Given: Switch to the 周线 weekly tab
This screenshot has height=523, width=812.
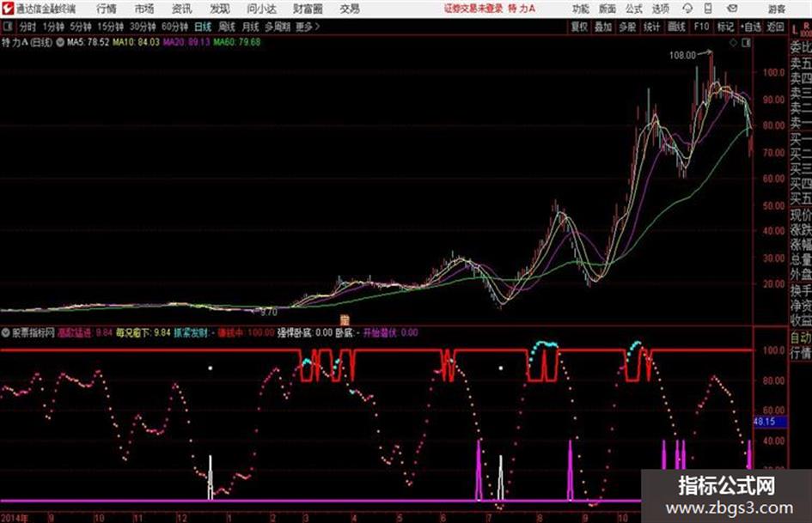Looking at the screenshot, I should [x=227, y=27].
